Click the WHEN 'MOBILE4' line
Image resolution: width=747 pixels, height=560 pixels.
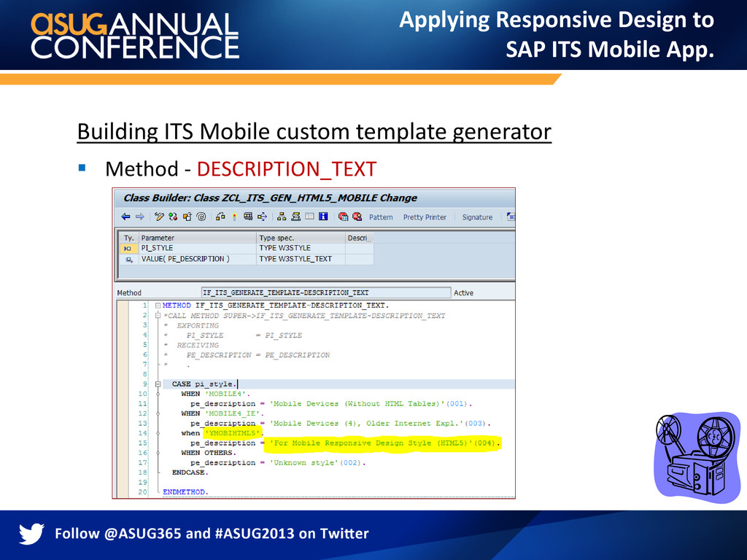point(215,394)
